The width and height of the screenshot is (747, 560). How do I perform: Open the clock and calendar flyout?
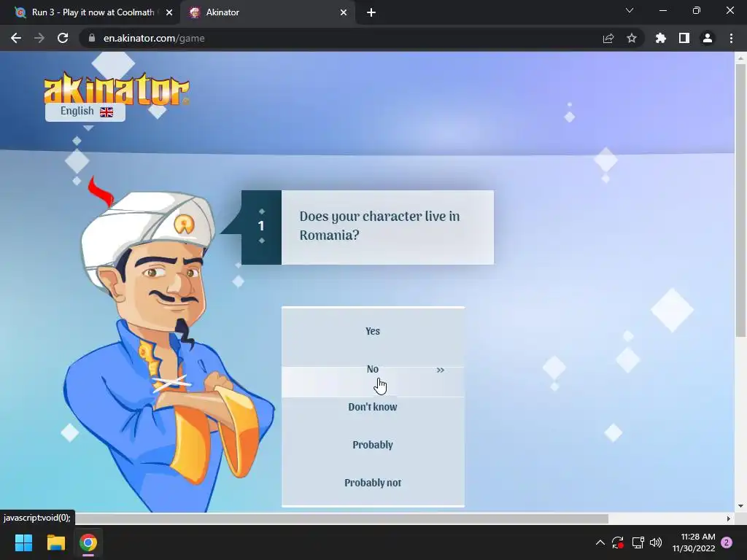point(694,542)
